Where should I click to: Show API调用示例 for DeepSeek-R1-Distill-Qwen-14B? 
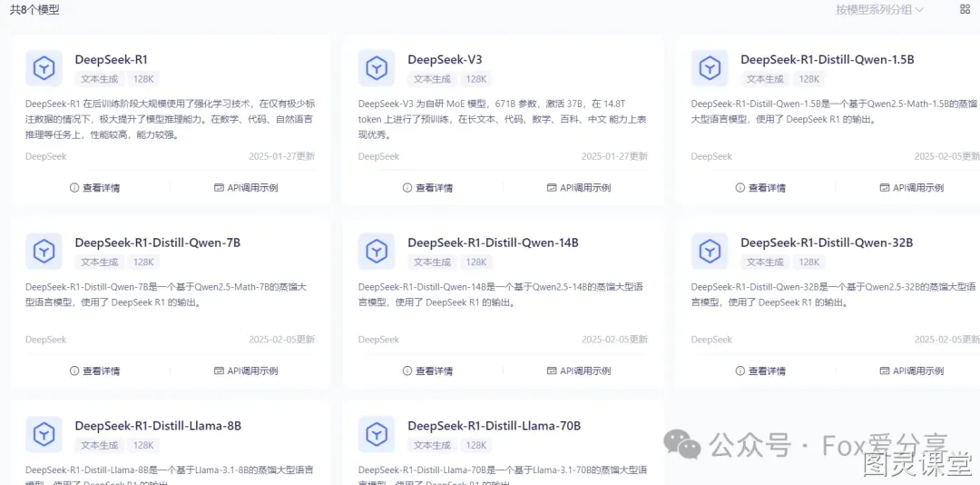pyautogui.click(x=579, y=371)
